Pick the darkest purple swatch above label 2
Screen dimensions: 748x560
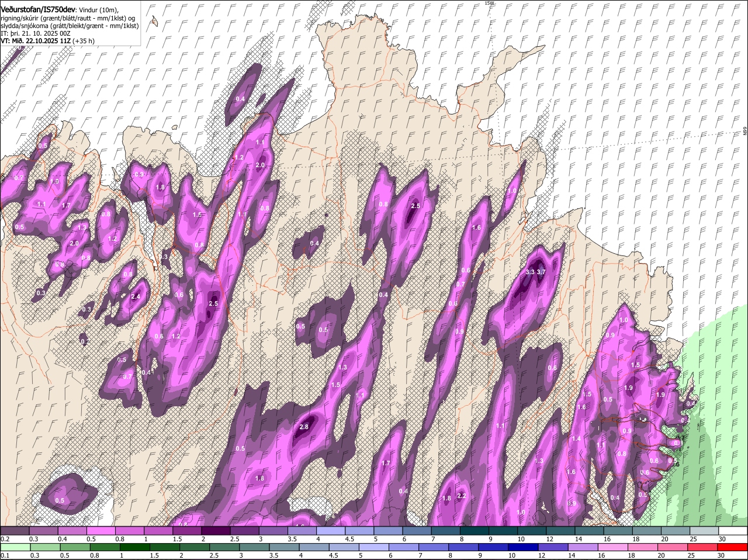pyautogui.click(x=217, y=531)
